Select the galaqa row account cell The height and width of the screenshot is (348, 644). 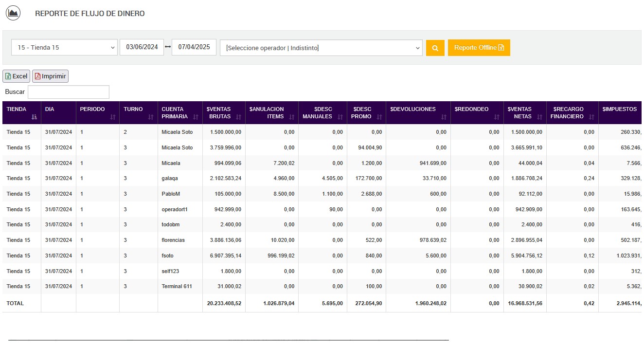170,179
